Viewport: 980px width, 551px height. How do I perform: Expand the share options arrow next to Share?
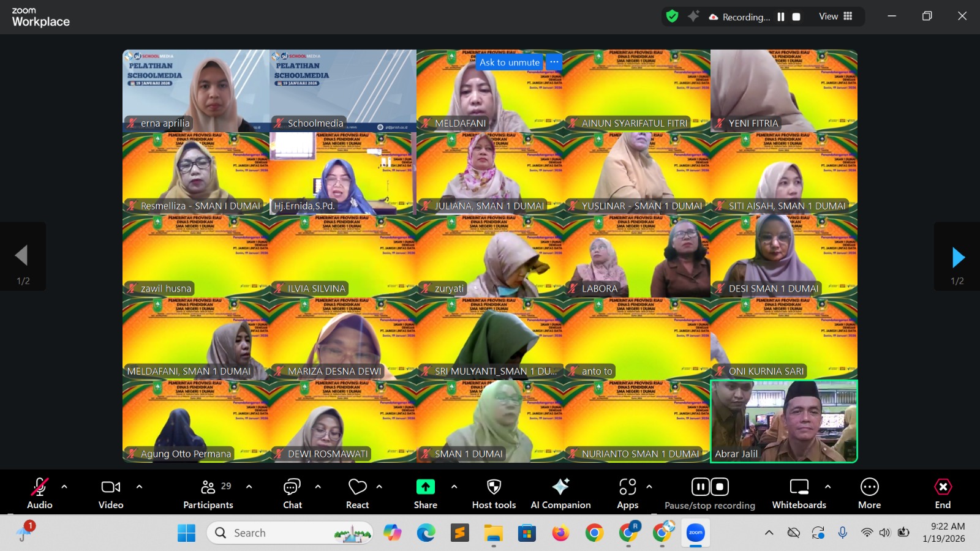click(454, 487)
